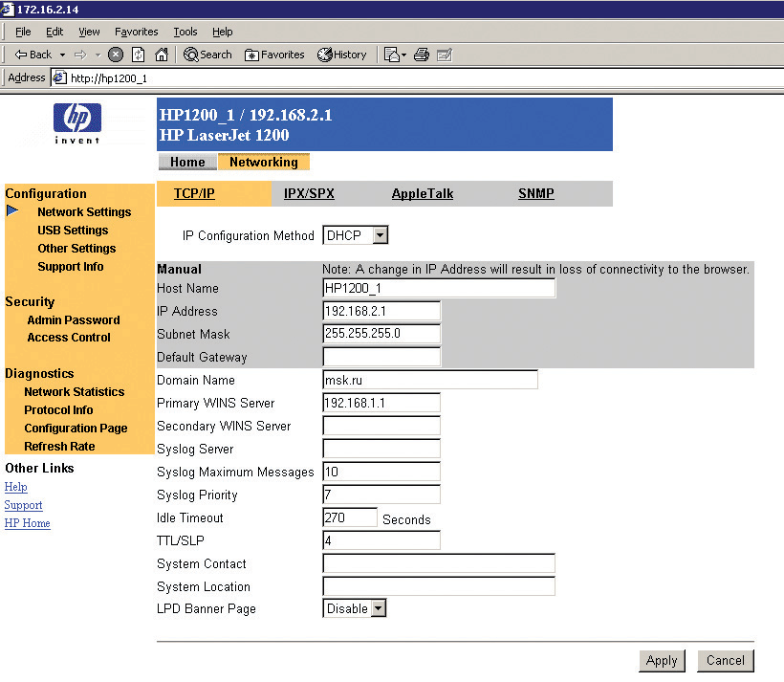Screen dimensions: 784x682
Task: Click the Print toolbar icon
Action: click(x=422, y=55)
